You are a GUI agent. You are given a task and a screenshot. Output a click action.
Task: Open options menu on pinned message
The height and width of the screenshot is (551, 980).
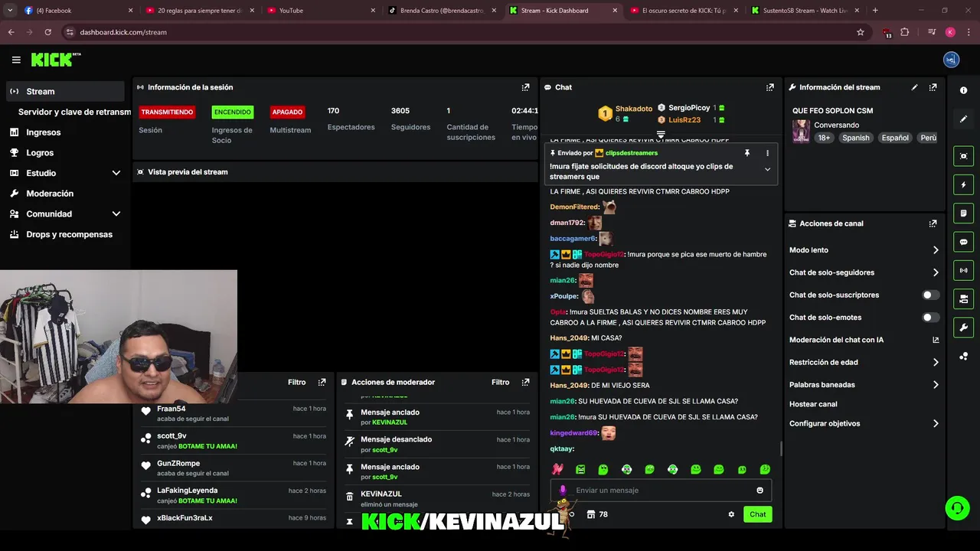point(767,153)
